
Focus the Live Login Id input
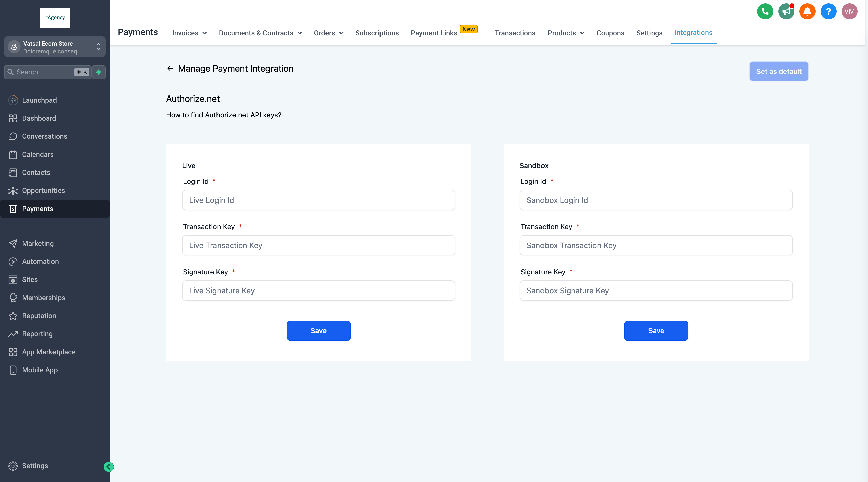click(318, 200)
